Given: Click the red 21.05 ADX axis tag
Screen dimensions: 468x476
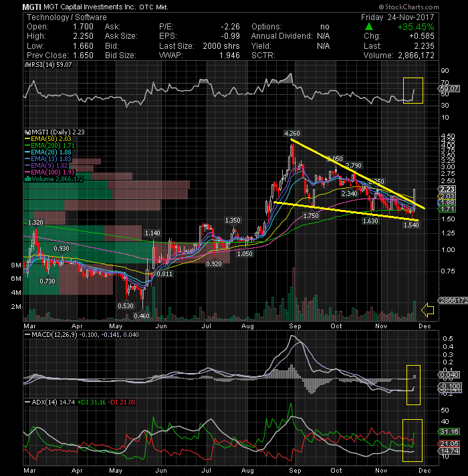Looking at the screenshot, I should [449, 443].
